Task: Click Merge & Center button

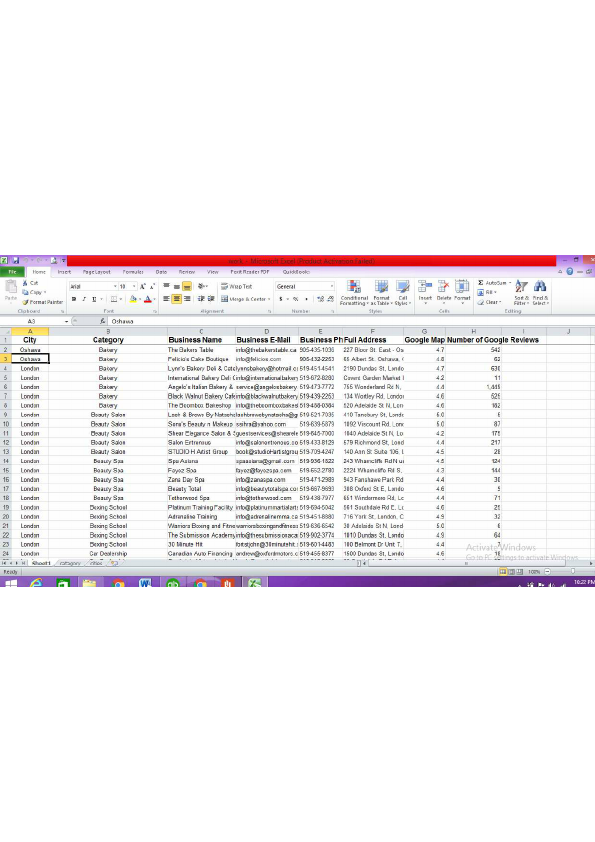Action: [x=243, y=299]
